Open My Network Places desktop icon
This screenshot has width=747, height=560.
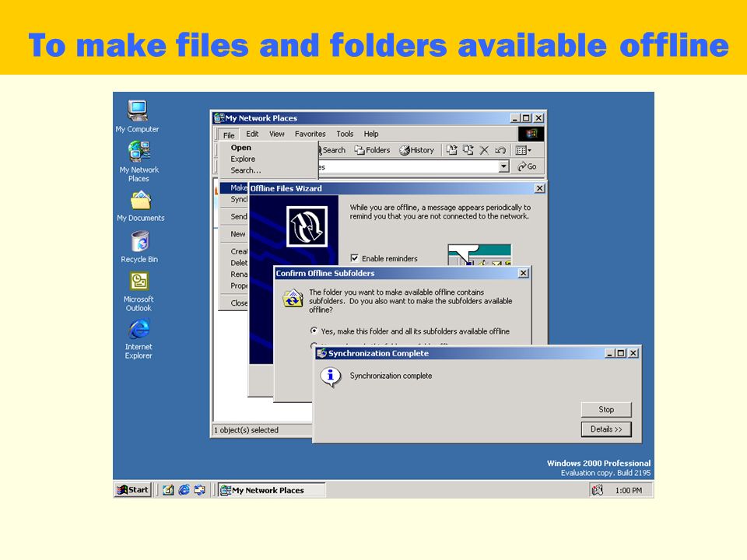pos(139,161)
